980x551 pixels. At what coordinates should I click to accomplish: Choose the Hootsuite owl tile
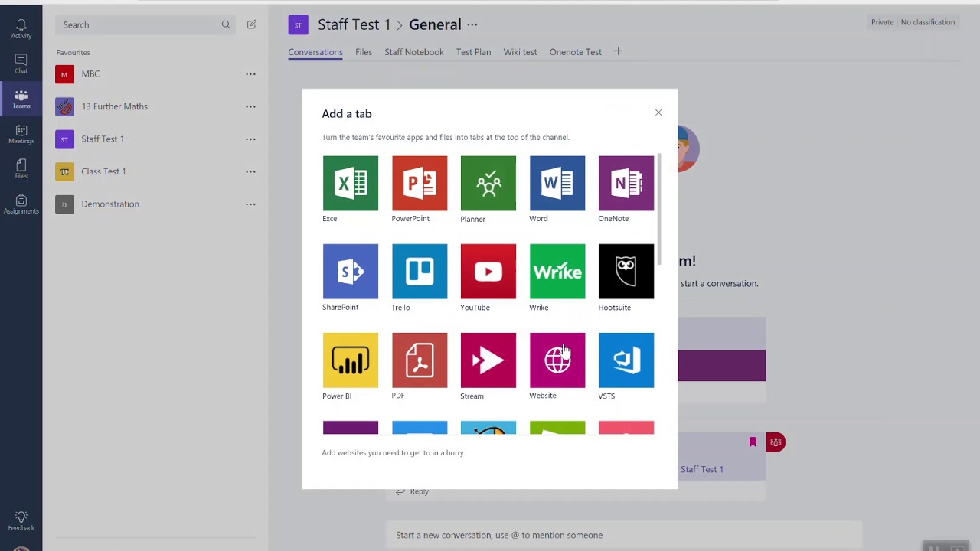point(626,272)
